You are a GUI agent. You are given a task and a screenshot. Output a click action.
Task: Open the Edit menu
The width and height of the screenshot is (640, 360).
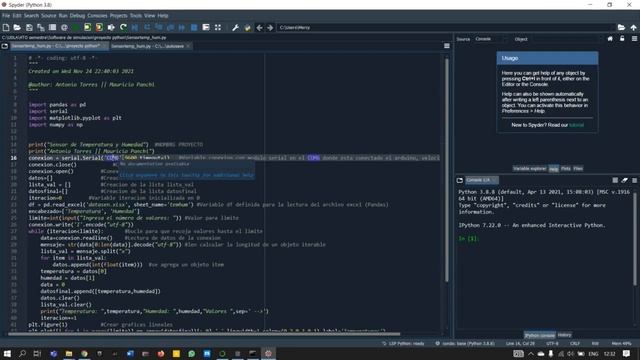pyautogui.click(x=17, y=16)
